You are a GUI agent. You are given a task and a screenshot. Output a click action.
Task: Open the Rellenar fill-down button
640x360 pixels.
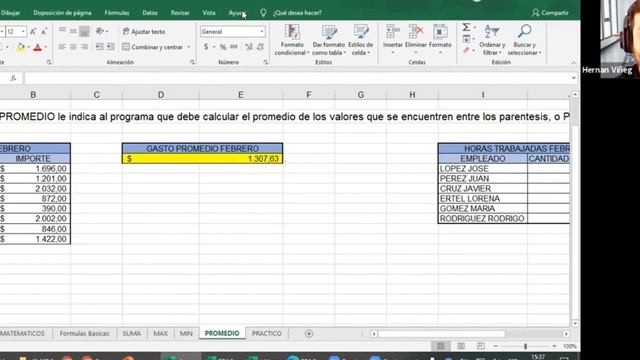click(x=467, y=39)
